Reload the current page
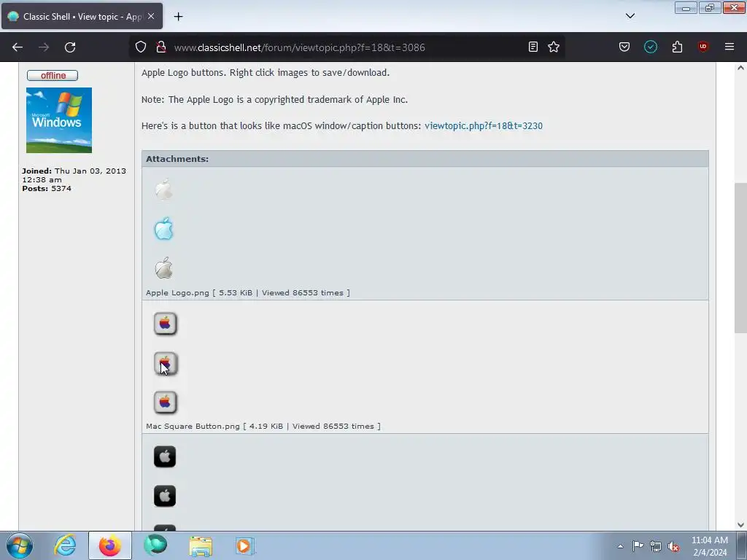 [x=70, y=47]
